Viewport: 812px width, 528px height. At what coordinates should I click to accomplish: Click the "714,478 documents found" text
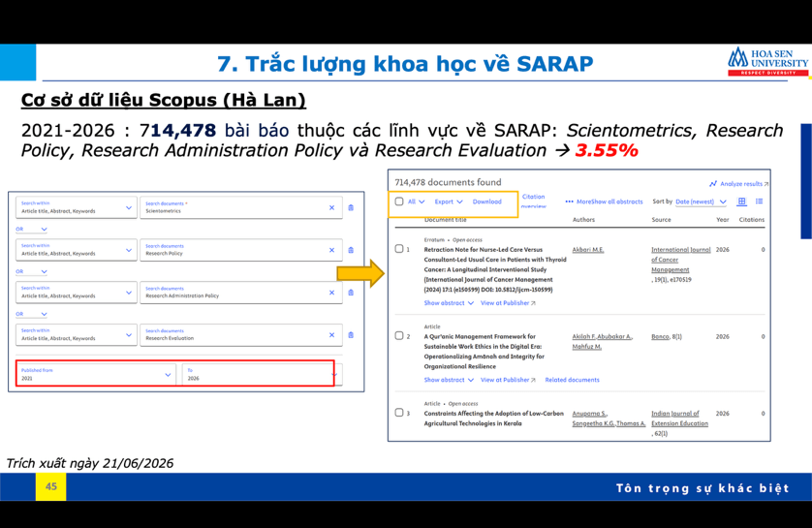coord(448,182)
